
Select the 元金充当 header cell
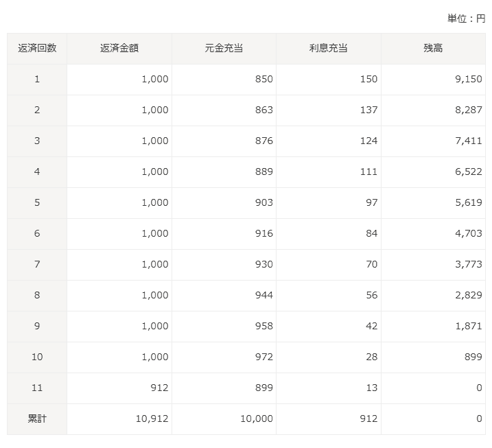(x=224, y=48)
